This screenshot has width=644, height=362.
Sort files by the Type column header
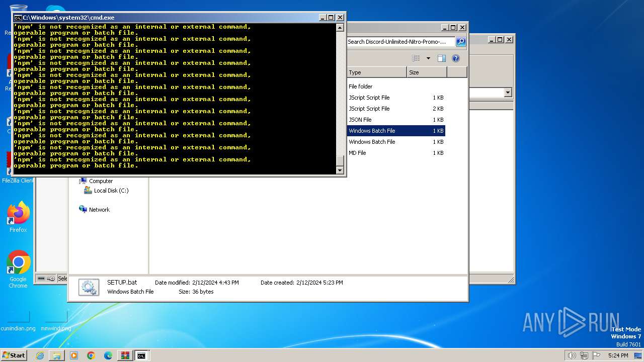(377, 72)
